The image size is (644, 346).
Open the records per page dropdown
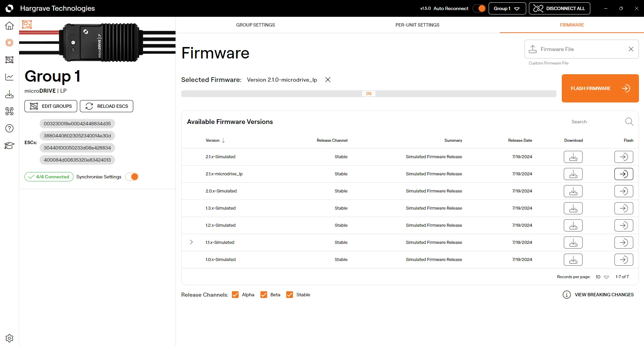(x=602, y=277)
